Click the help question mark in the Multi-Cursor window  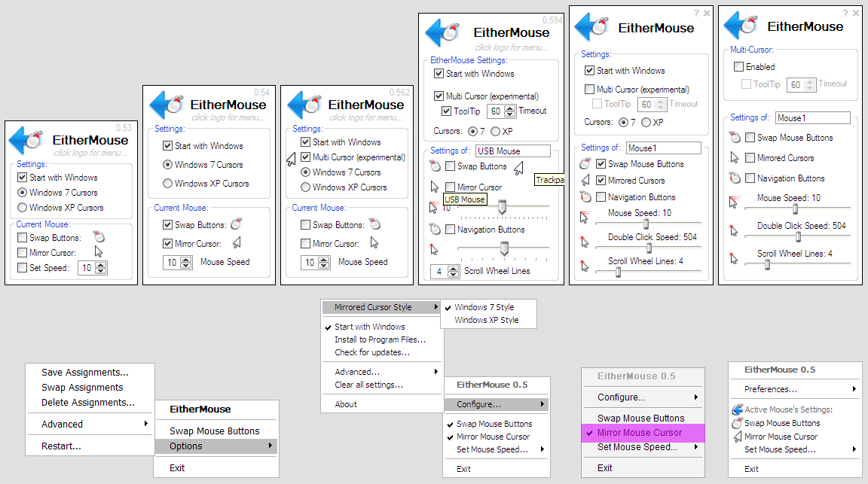tap(845, 13)
